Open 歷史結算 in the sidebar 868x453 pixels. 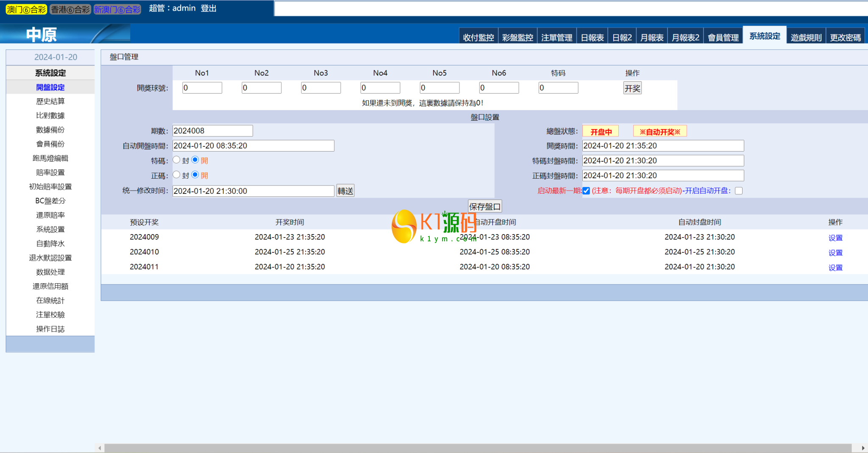click(50, 101)
